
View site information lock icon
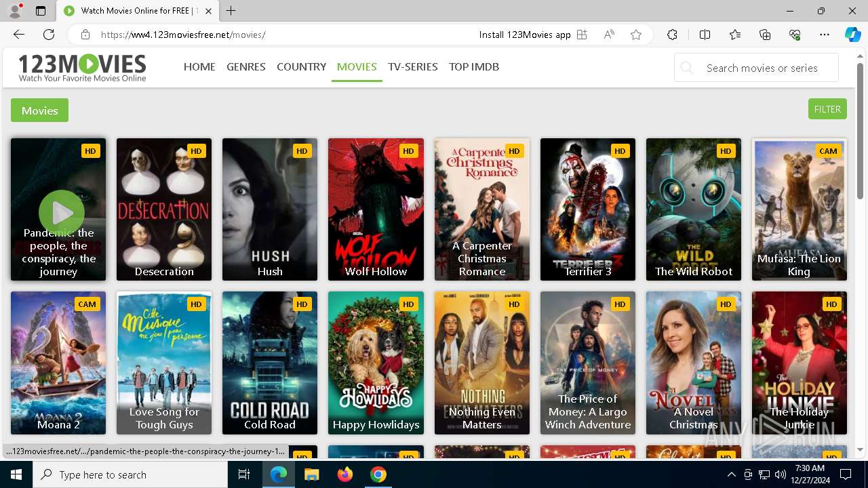tap(85, 35)
